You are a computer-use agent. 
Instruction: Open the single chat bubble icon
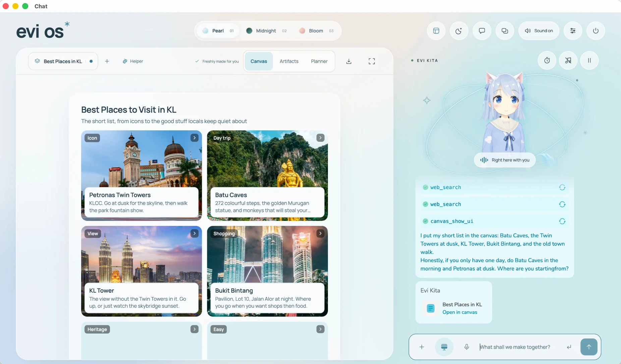482,31
